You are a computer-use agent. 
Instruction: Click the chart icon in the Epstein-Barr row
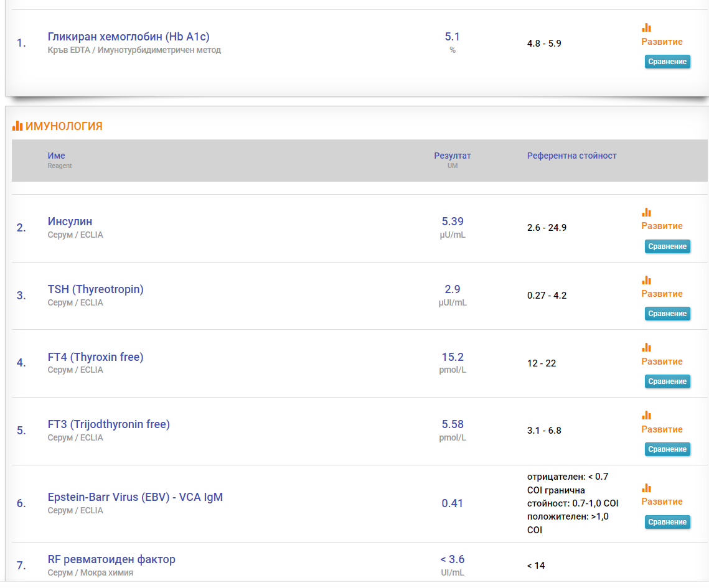pyautogui.click(x=646, y=488)
